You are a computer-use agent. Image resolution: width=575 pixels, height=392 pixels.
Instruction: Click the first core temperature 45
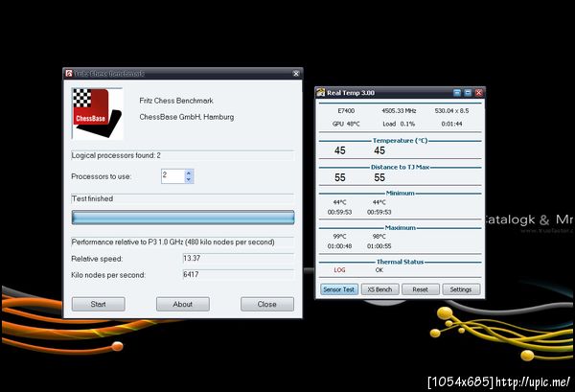[x=340, y=150]
